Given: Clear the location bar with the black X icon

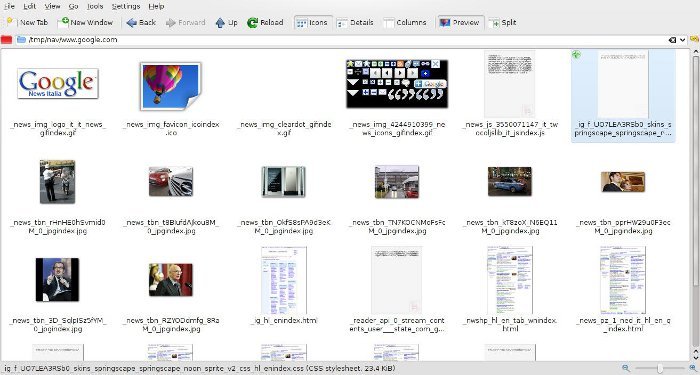Looking at the screenshot, I should coord(672,40).
